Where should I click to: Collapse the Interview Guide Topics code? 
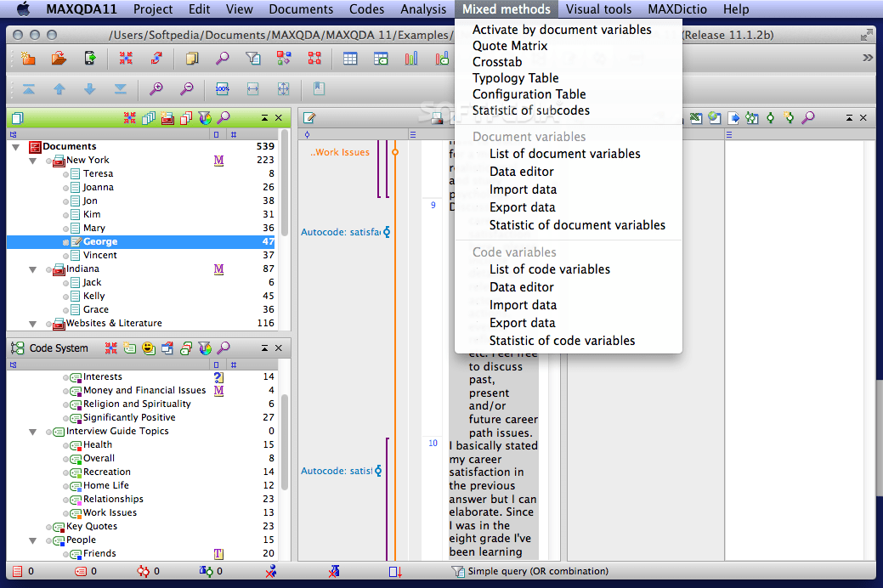click(x=32, y=432)
